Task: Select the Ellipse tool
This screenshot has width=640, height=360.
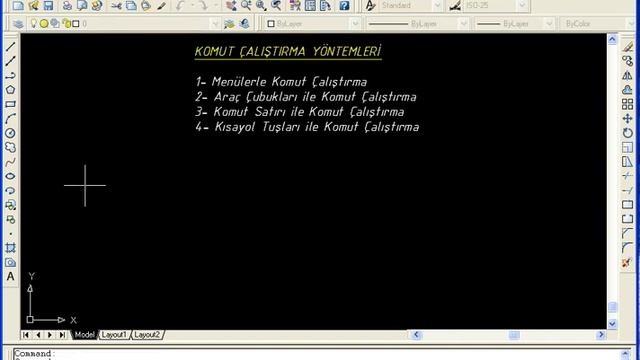Action: pyautogui.click(x=11, y=176)
